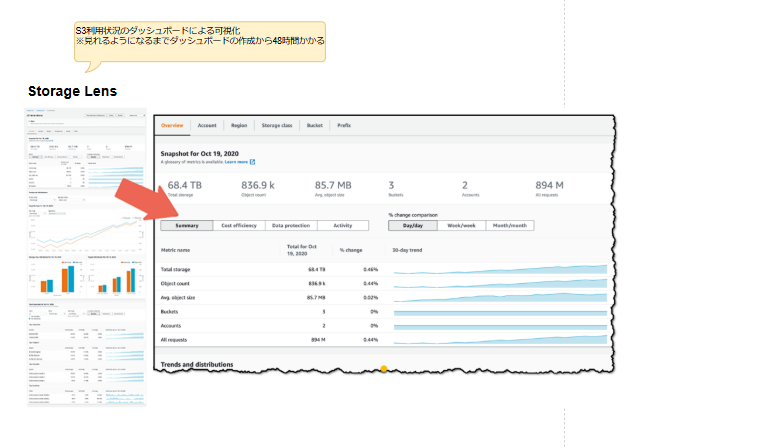This screenshot has height=448, width=763.
Task: Show Activity metrics
Action: (343, 226)
